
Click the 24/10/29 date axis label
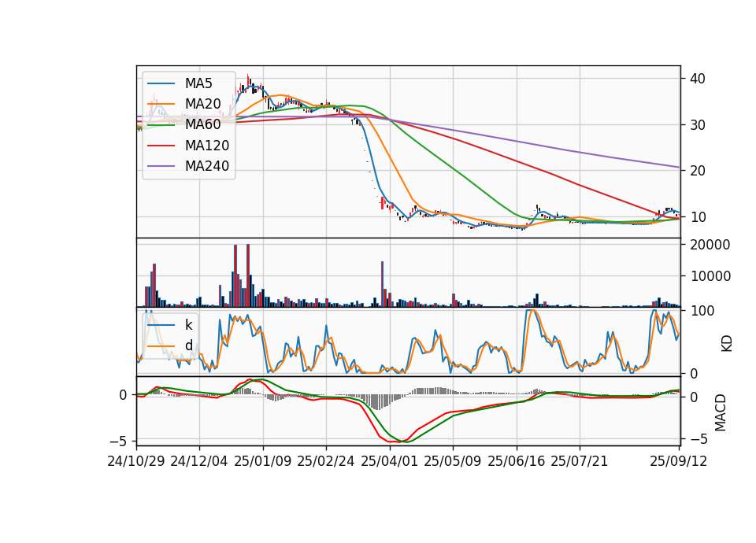(x=136, y=461)
